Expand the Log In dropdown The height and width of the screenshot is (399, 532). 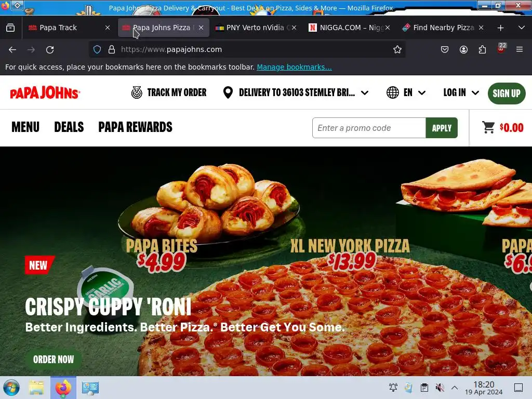[x=475, y=92]
